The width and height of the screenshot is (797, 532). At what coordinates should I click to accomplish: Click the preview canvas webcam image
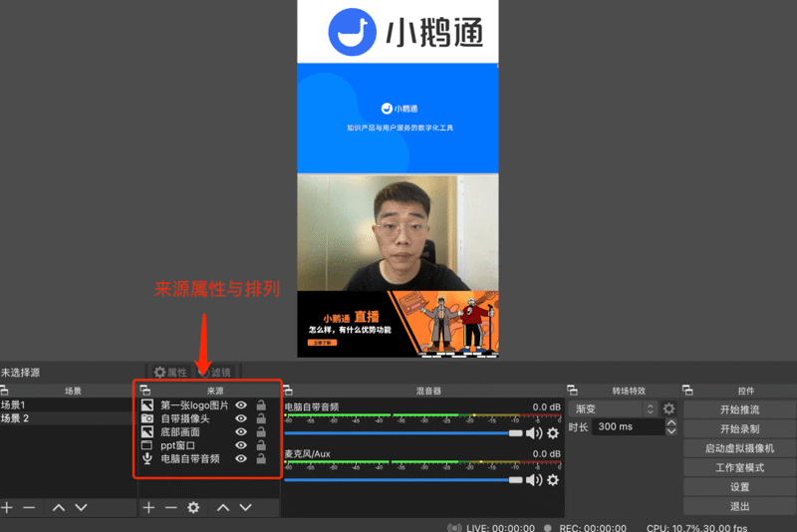pos(398,233)
